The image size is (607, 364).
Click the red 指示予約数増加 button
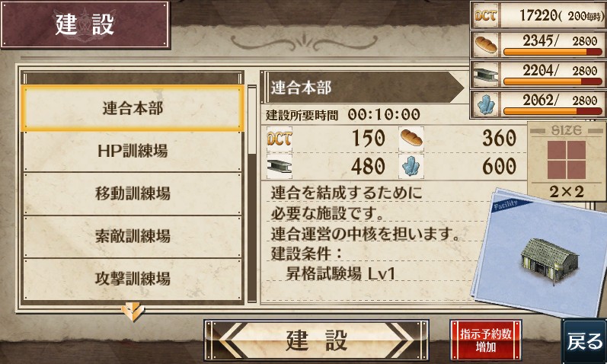tap(485, 340)
